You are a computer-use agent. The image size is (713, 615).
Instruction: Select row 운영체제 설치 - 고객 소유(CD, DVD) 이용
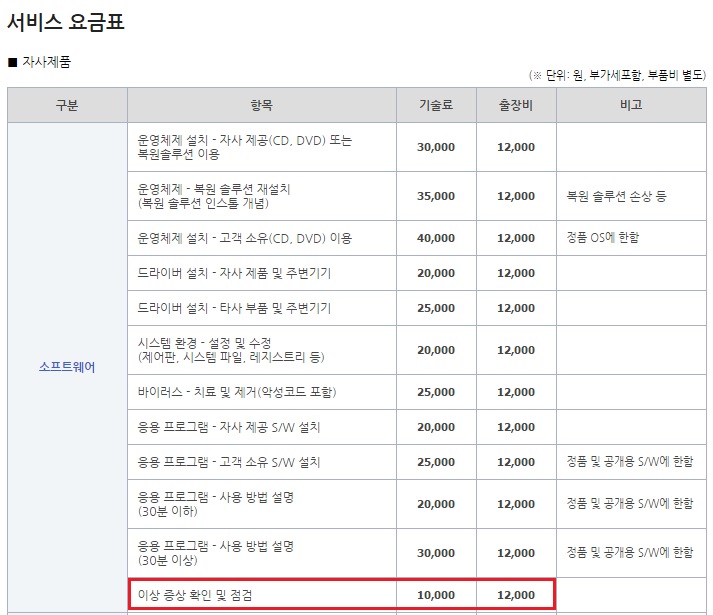pyautogui.click(x=417, y=238)
